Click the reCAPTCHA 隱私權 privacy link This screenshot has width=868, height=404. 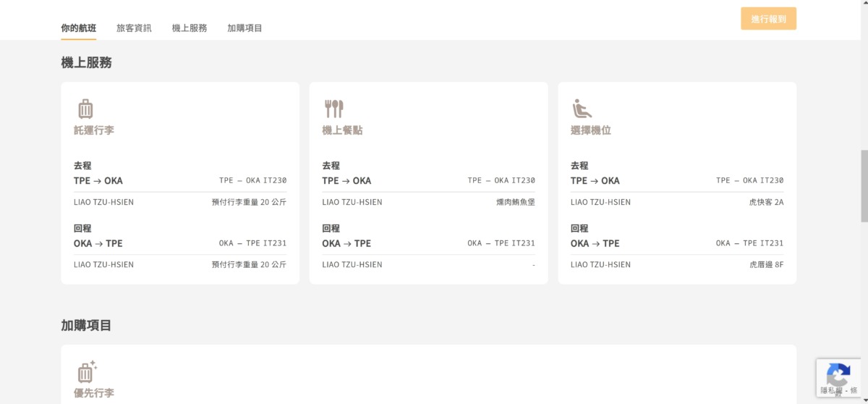pos(831,390)
